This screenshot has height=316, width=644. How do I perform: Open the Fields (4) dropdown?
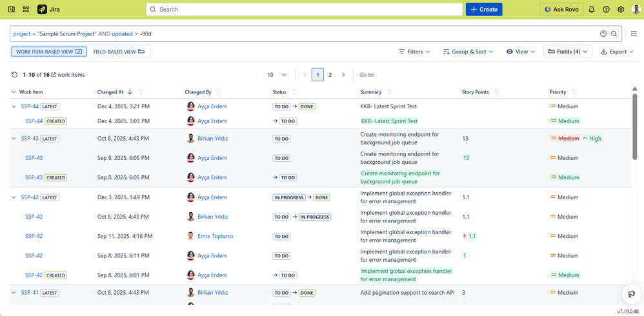568,52
